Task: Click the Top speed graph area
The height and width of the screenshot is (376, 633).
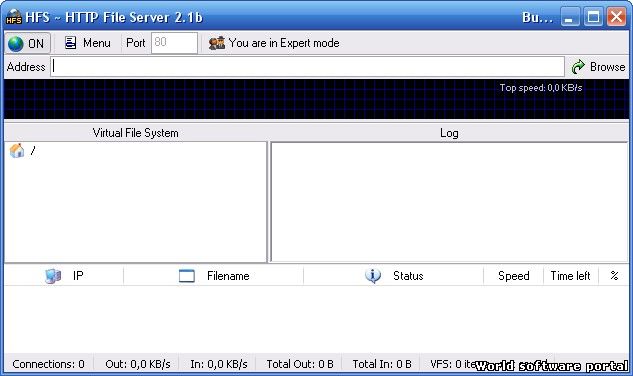Action: pos(316,99)
